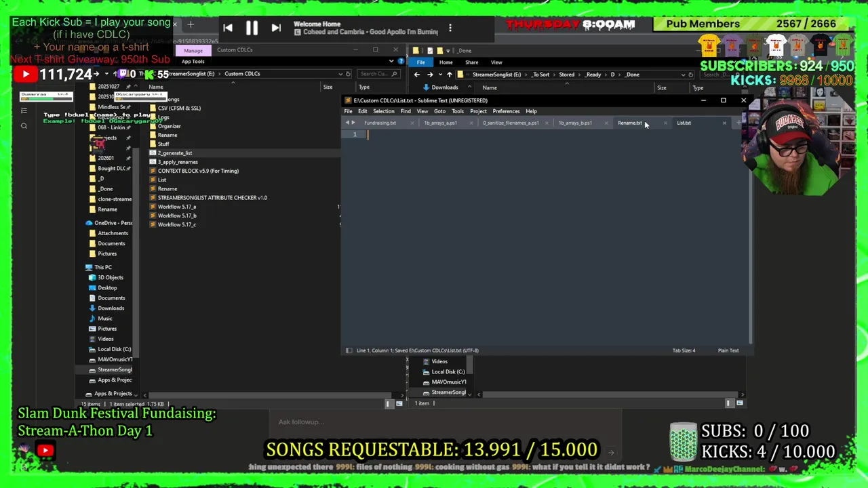Go forward in _Done Explorer window
This screenshot has height=488, width=868.
[429, 75]
